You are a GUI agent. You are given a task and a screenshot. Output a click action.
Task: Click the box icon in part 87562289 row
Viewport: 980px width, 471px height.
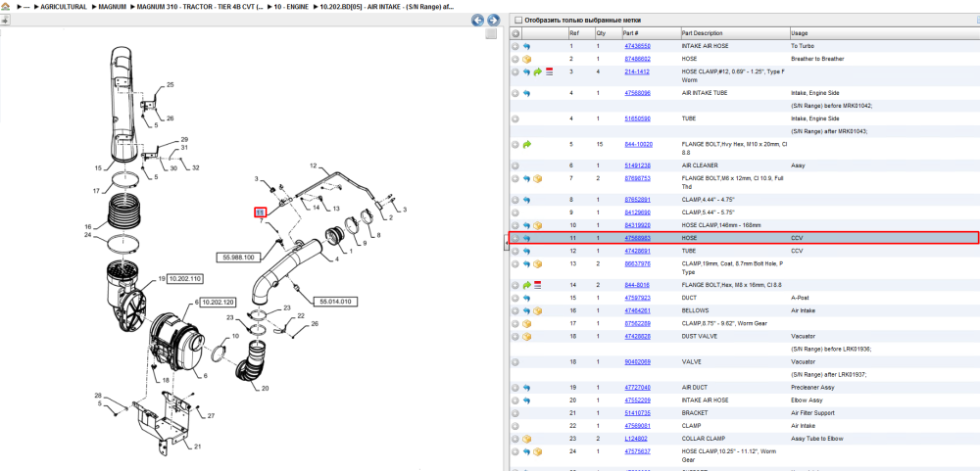tap(526, 323)
